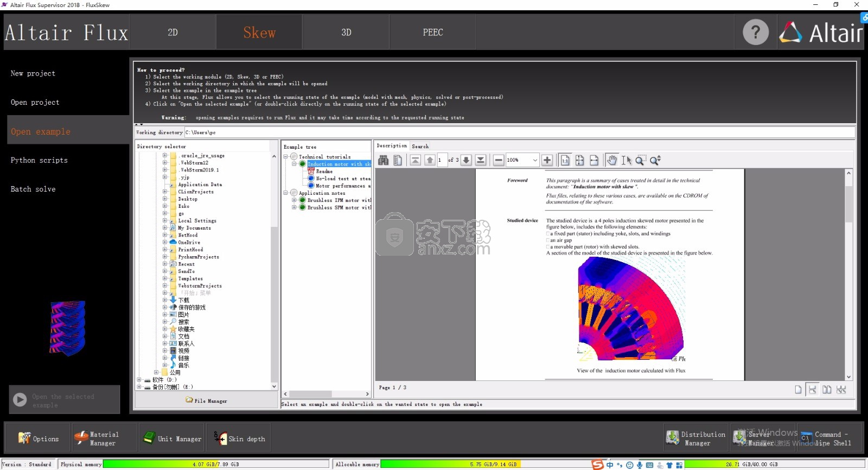Switch to the PEEC module tab

[x=433, y=32]
